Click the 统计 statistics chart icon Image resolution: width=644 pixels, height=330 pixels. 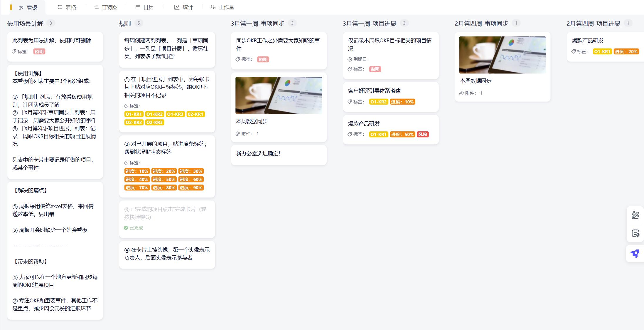click(177, 7)
